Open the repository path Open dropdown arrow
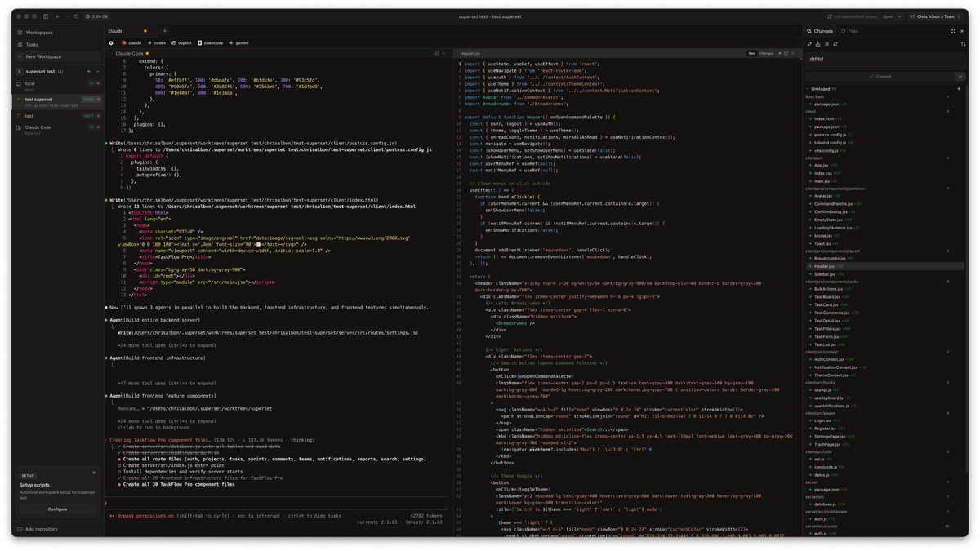The height and width of the screenshot is (551, 980). (x=899, y=16)
